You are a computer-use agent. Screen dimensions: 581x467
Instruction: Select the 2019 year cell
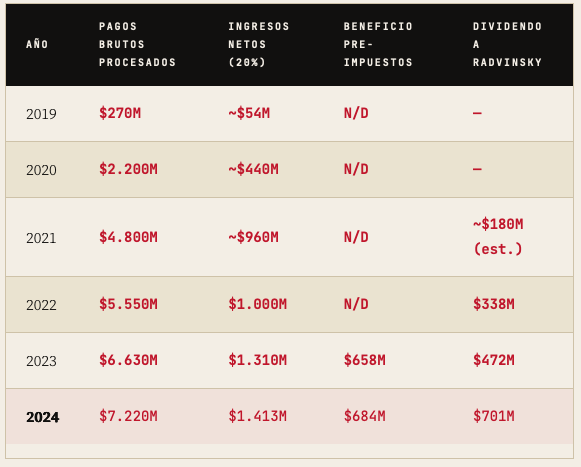pyautogui.click(x=41, y=114)
